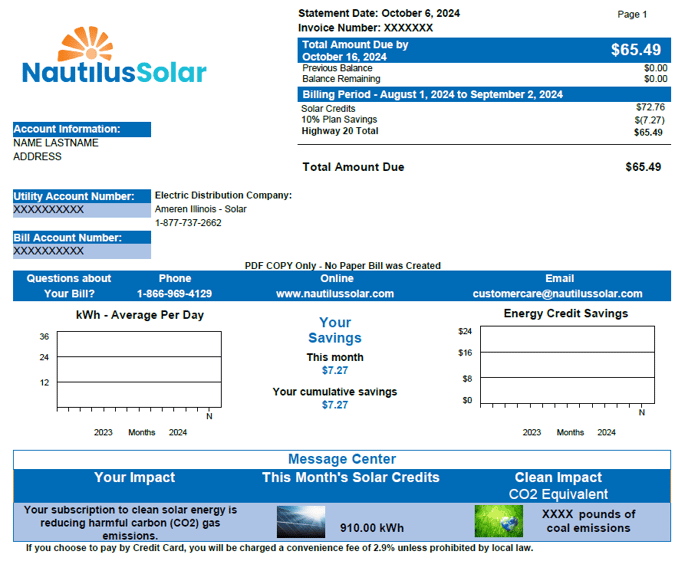688x584 pixels.
Task: Click the 910.00 kWh value
Action: point(372,528)
